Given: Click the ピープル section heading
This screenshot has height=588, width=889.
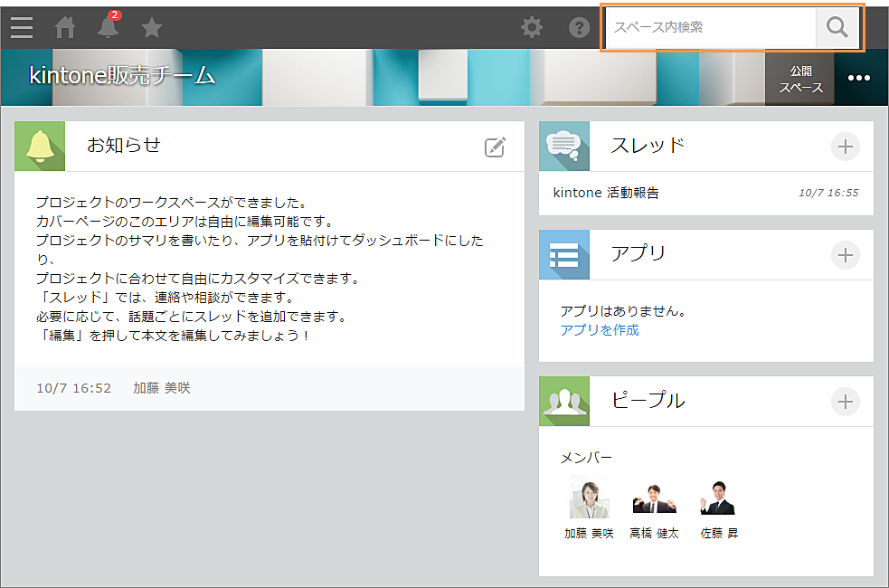Looking at the screenshot, I should [x=648, y=401].
